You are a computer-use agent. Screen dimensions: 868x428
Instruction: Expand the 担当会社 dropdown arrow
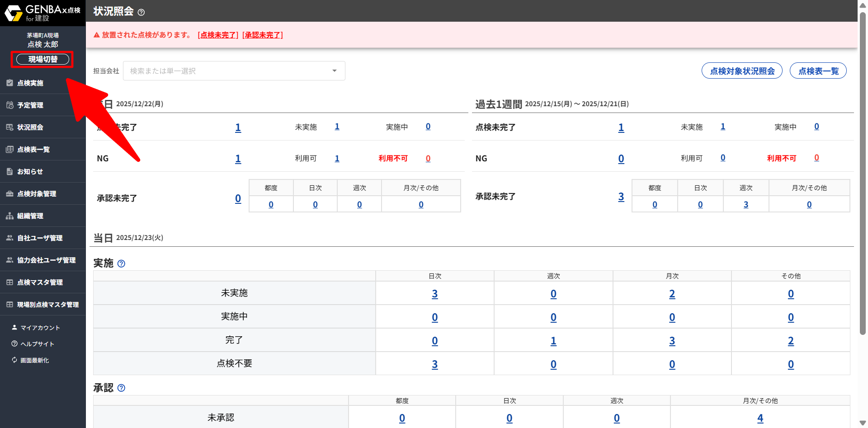(335, 71)
